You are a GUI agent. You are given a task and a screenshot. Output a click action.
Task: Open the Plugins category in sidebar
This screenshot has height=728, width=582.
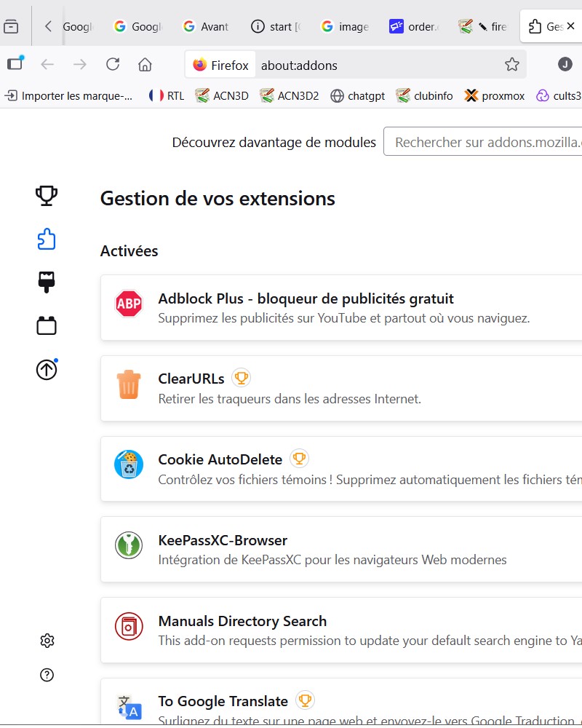pos(47,325)
